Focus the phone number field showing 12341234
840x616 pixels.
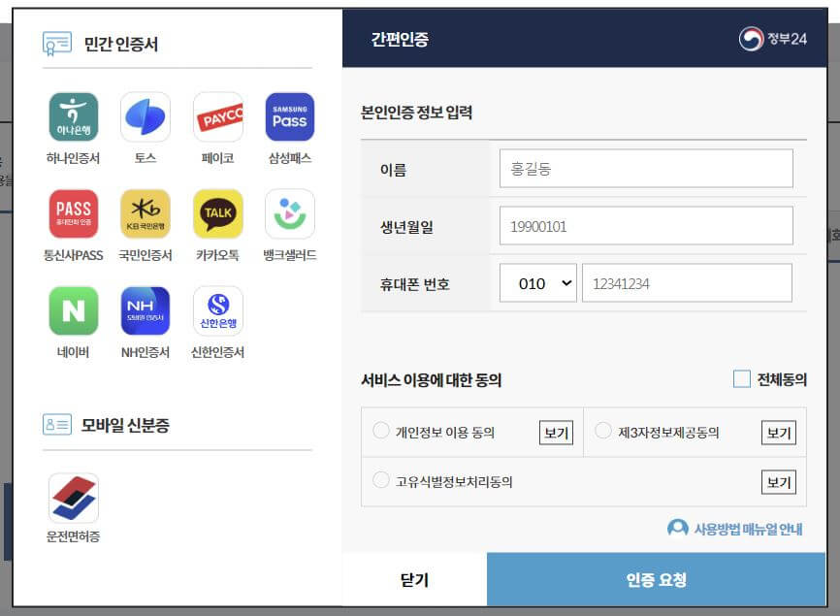tap(687, 283)
